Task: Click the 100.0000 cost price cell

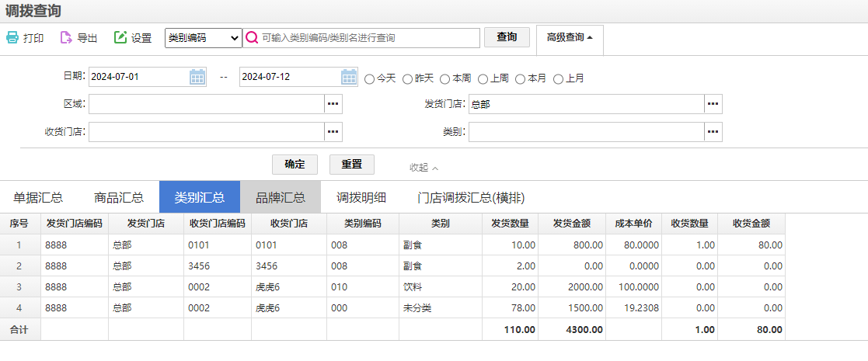Action: coord(634,287)
